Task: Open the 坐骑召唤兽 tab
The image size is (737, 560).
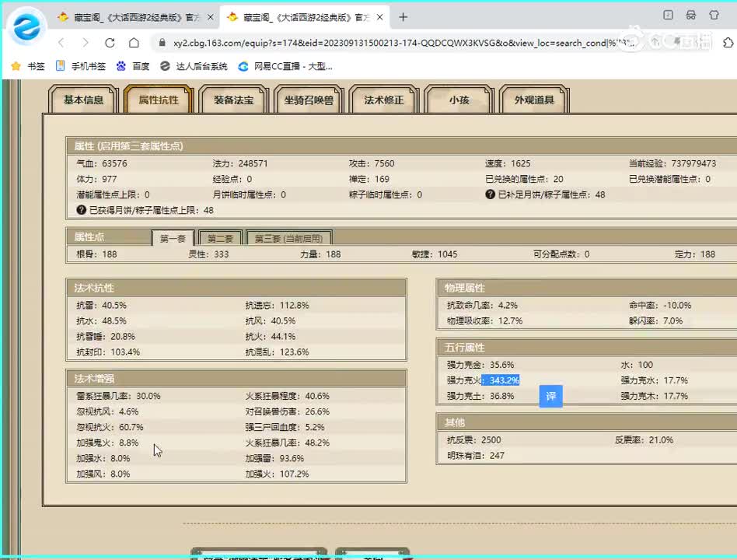Action: [309, 100]
